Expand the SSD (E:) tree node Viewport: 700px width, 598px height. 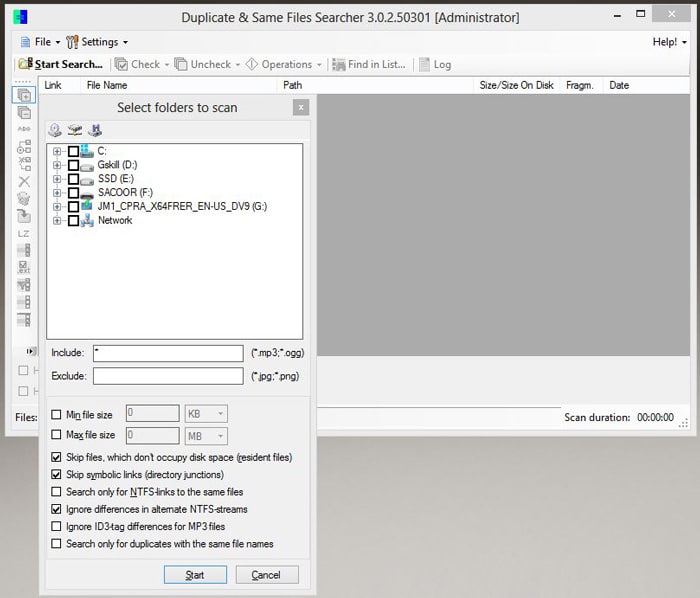pos(57,179)
